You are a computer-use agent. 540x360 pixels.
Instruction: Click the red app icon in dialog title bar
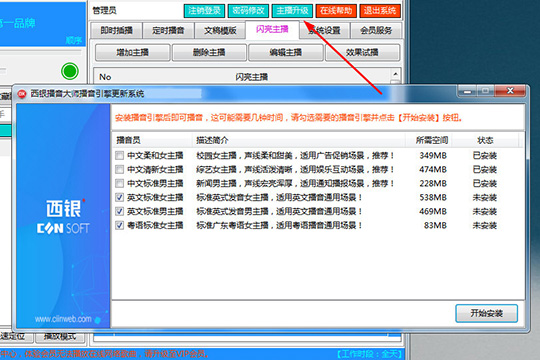[22, 94]
